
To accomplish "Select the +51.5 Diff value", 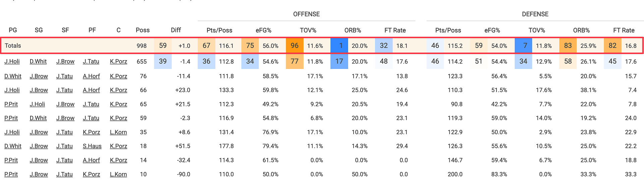I will (x=183, y=146).
